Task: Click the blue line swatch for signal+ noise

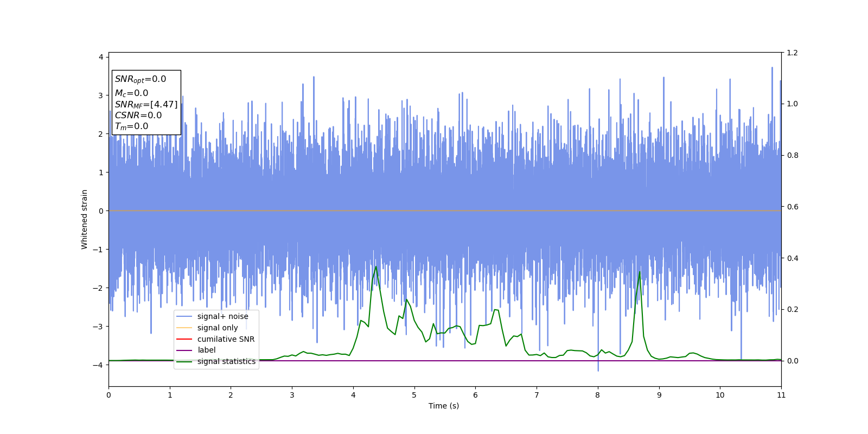Action: (x=184, y=317)
